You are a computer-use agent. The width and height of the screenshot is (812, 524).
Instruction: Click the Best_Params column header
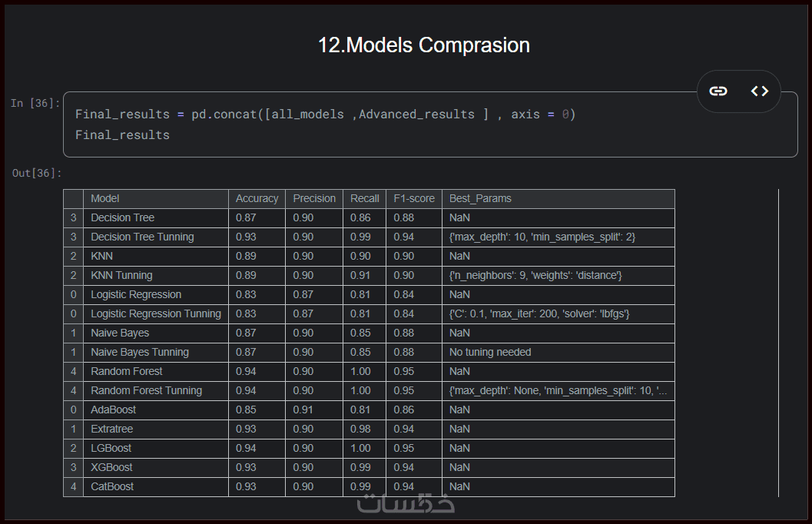coord(480,198)
